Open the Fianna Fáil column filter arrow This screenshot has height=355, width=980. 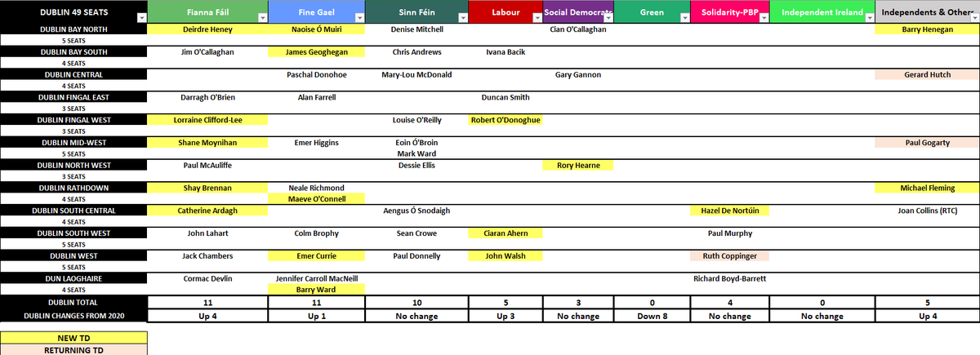click(x=262, y=17)
